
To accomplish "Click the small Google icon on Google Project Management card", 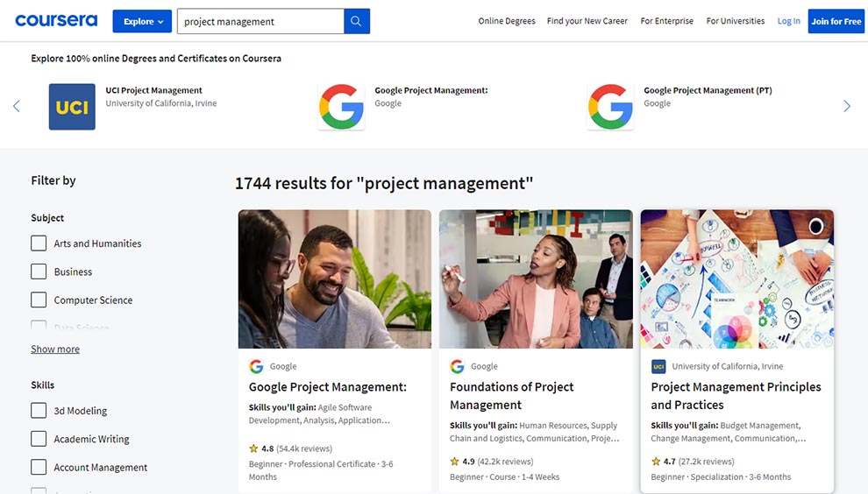I will [256, 366].
